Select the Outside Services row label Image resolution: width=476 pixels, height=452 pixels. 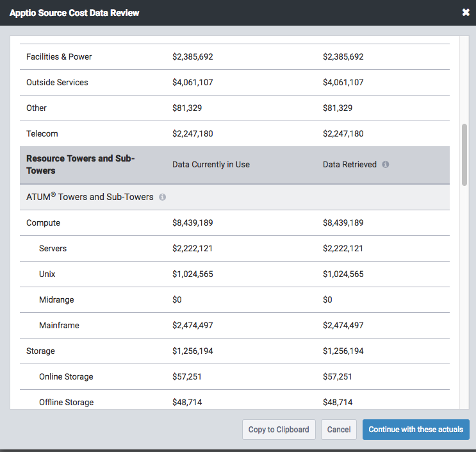pyautogui.click(x=57, y=82)
